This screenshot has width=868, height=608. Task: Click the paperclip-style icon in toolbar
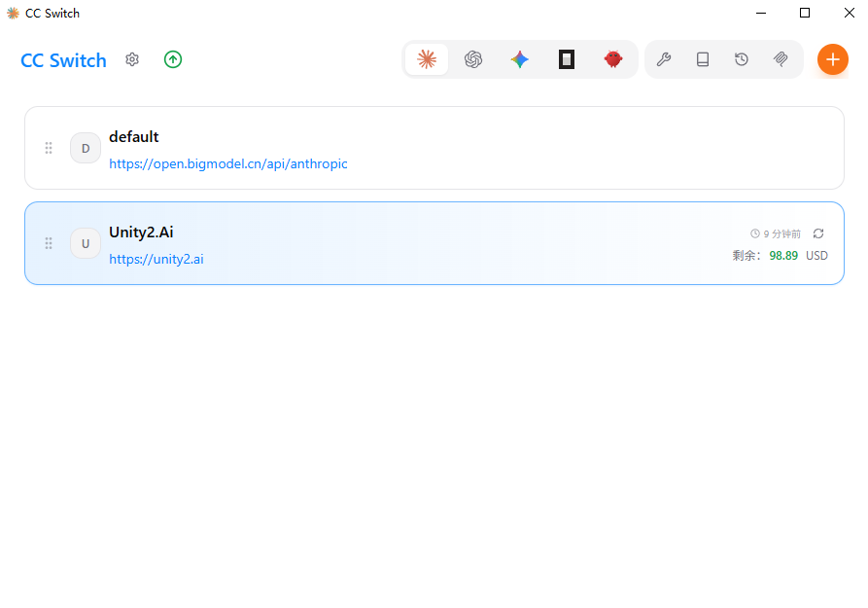781,59
